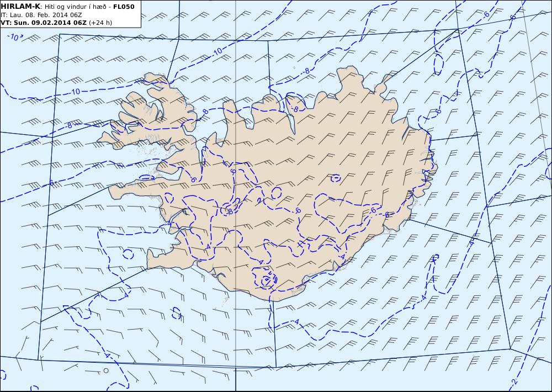Screen dimensions: 552x392
Task: Click the small calm-wind circle symbol
Action: (106, 370)
